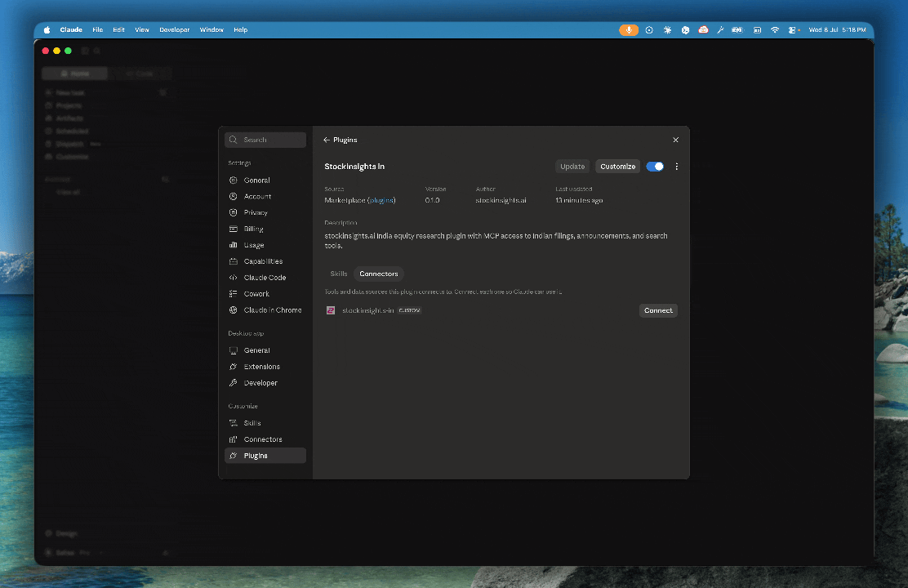This screenshot has width=908, height=588.
Task: Disable the Stockinsights In plugin toggle
Action: tap(655, 167)
